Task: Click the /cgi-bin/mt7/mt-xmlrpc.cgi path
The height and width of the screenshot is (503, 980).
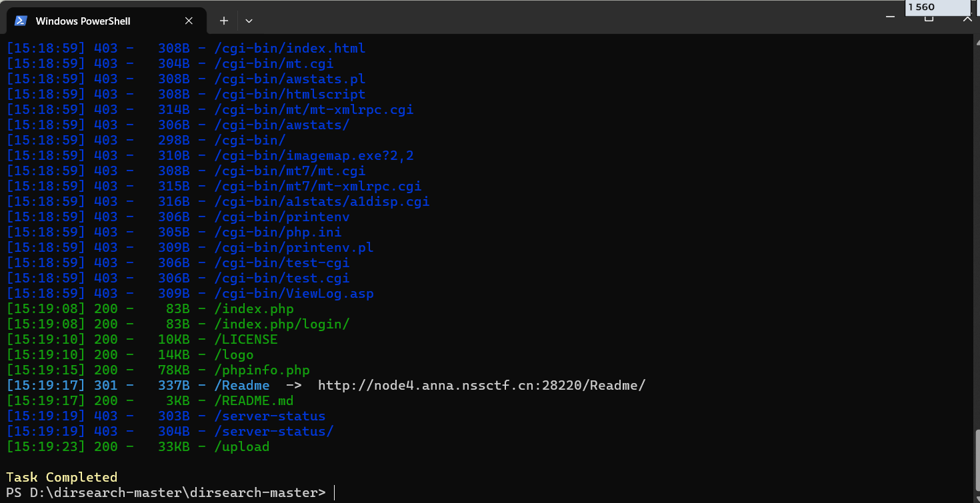Action: coord(318,187)
